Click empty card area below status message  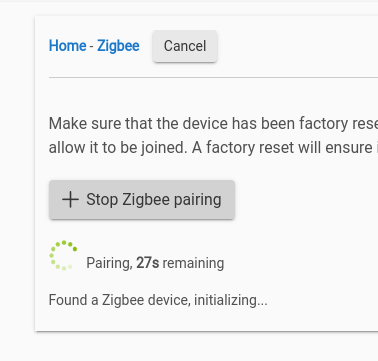click(x=207, y=320)
